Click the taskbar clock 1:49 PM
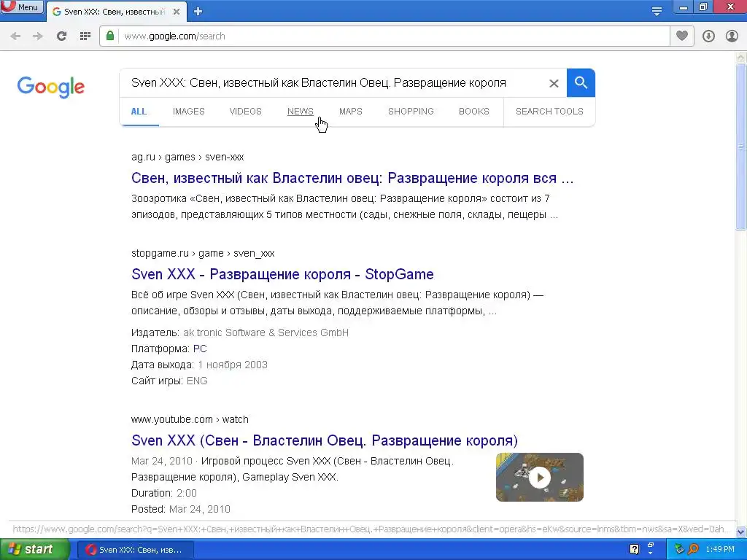 pyautogui.click(x=720, y=550)
